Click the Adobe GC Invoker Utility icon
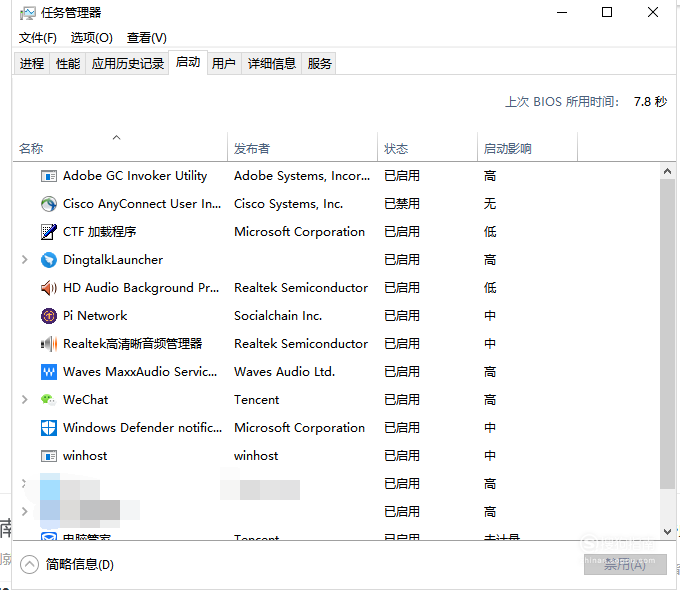Screen dimensions: 680x590 click(x=49, y=176)
